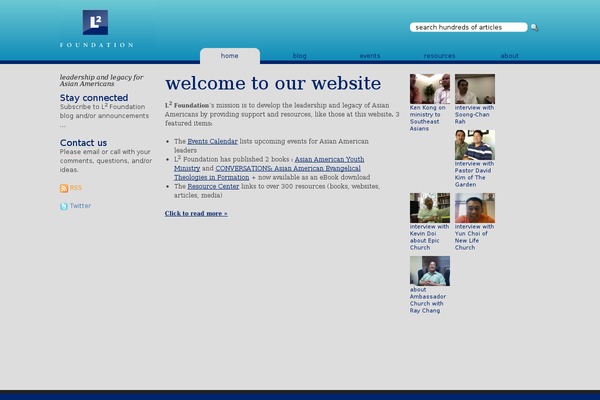
Task: Open the Ray Chang Ambassador Church thumbnail
Action: pyautogui.click(x=430, y=271)
